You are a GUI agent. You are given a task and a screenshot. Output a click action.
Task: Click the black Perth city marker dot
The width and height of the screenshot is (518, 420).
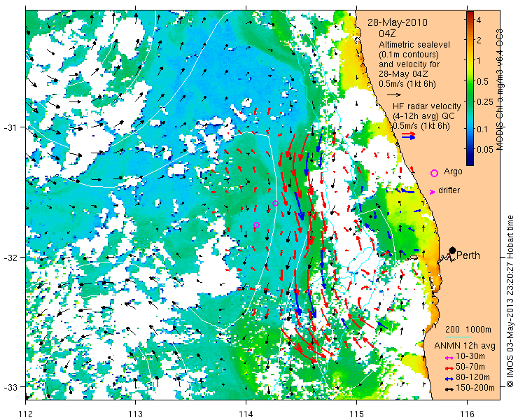point(453,250)
